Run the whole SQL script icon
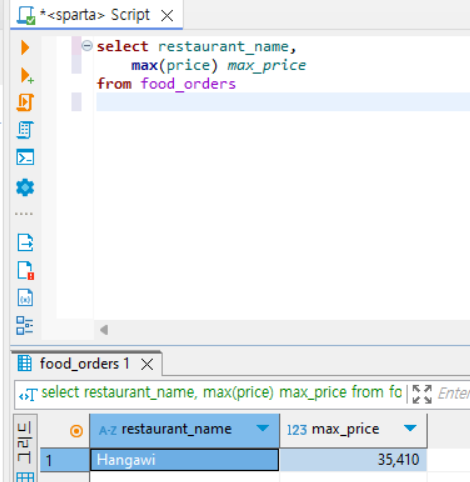The image size is (470, 482). [25, 102]
